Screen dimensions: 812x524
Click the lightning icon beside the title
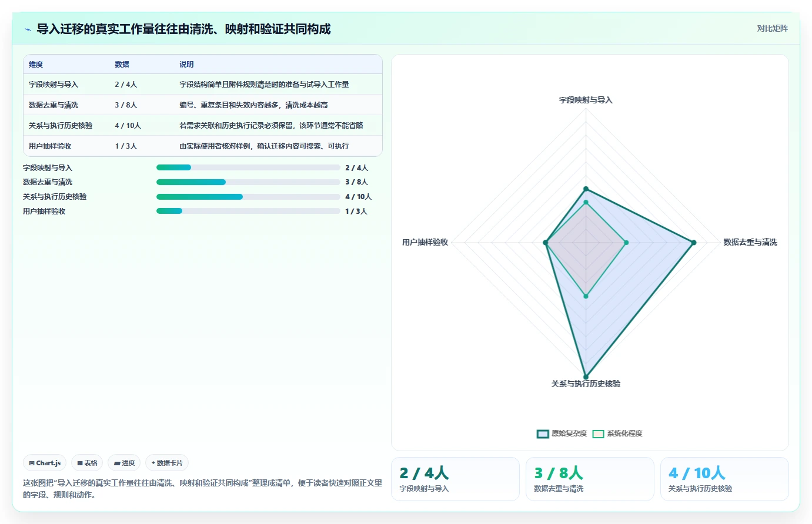[28, 29]
